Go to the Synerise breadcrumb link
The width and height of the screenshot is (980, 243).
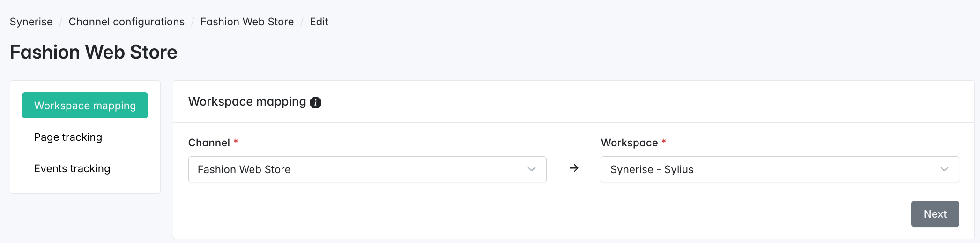point(31,22)
